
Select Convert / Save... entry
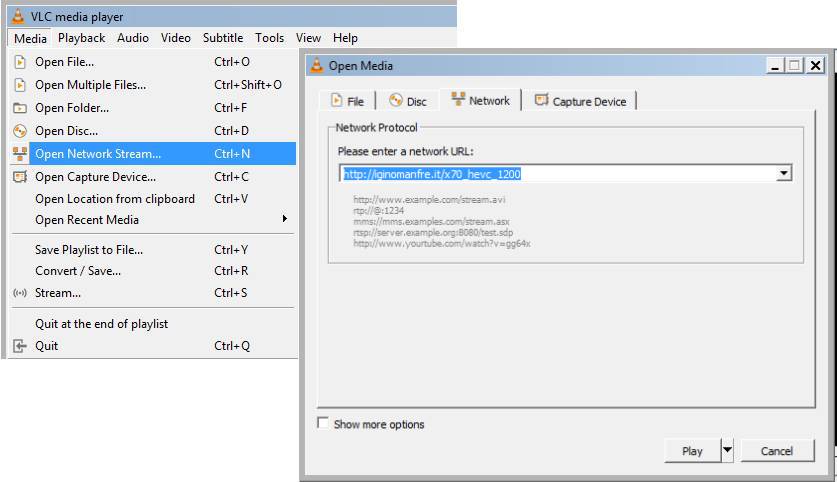click(154, 271)
